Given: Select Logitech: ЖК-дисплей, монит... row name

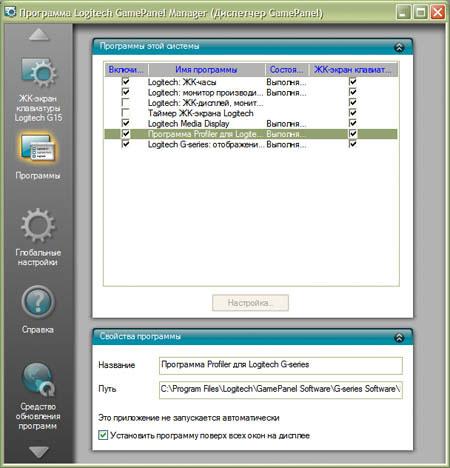Looking at the screenshot, I should [205, 103].
